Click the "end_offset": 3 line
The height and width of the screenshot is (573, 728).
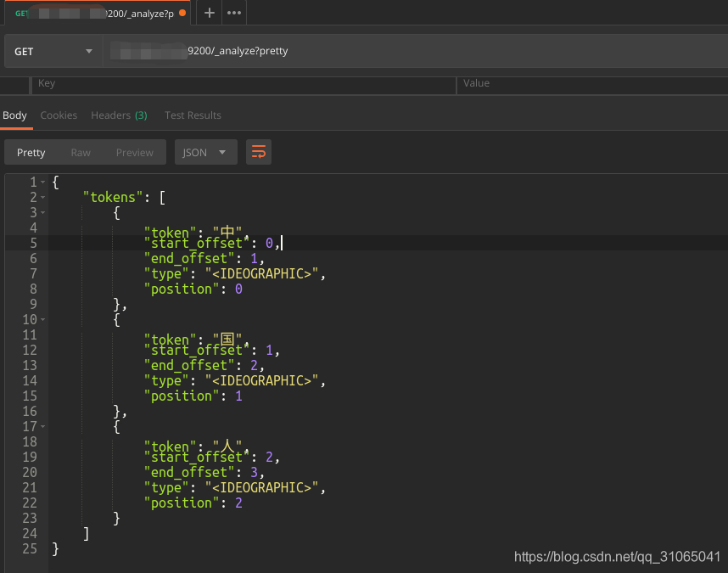tap(204, 472)
